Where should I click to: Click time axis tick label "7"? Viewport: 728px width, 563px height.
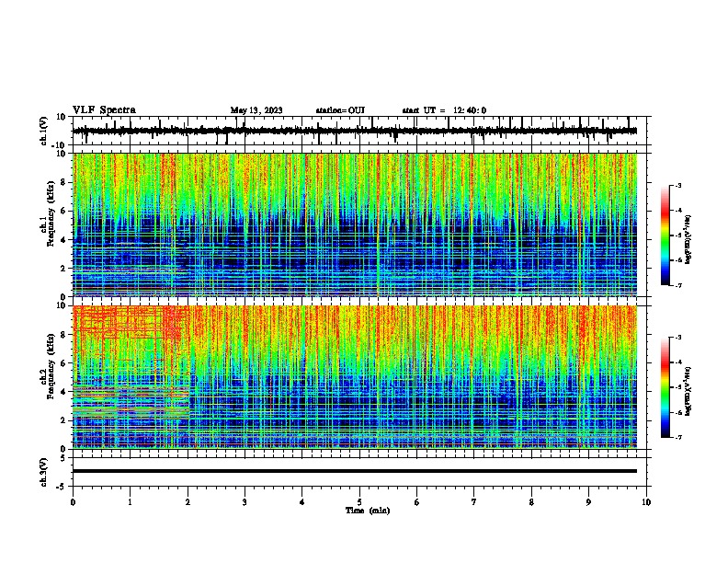[474, 502]
